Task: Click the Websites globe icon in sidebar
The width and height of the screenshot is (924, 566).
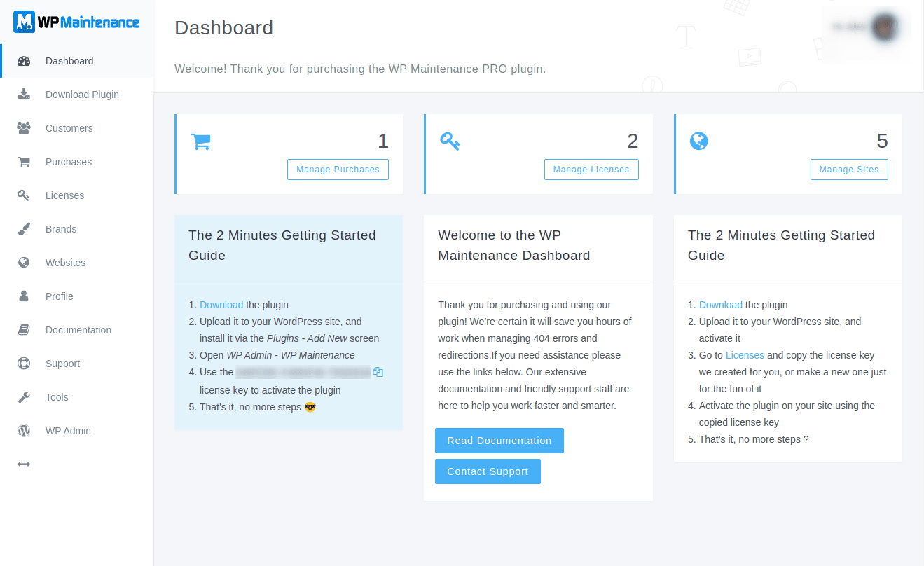Action: [24, 263]
